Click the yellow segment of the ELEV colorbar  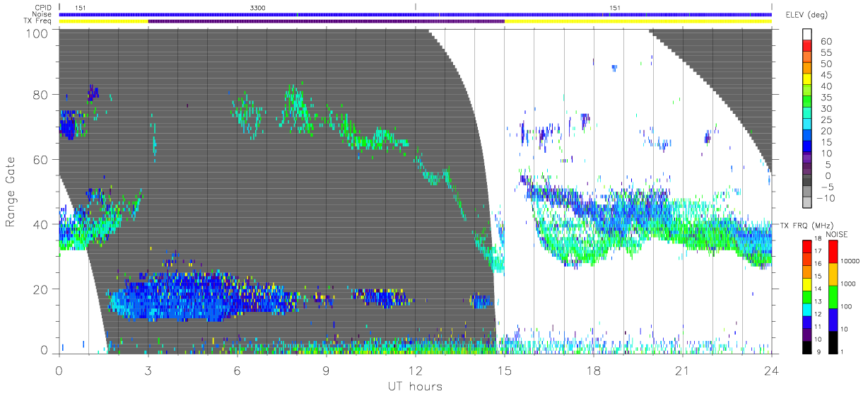[807, 79]
